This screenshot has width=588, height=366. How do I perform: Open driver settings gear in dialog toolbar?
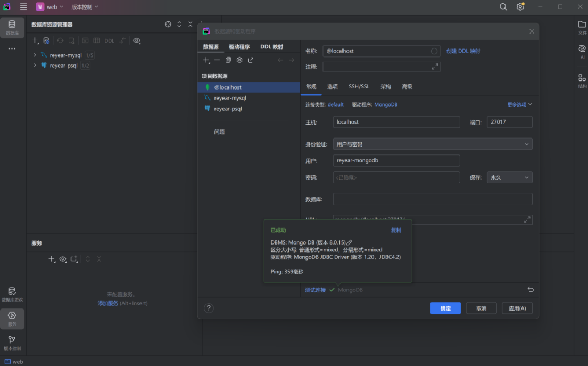(x=239, y=60)
